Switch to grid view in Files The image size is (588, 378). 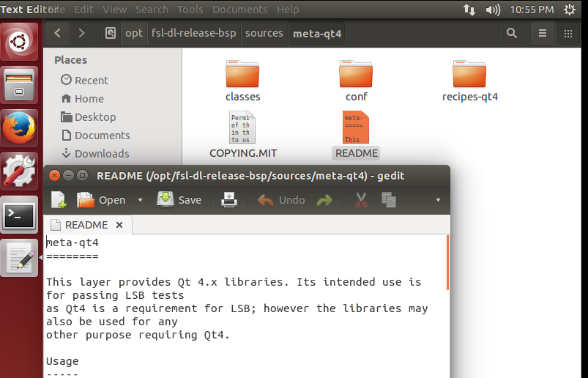click(568, 34)
